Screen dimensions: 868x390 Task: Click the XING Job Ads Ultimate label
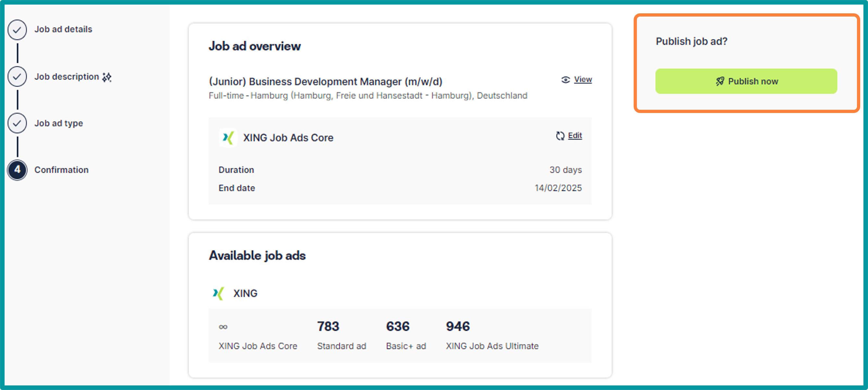coord(492,346)
